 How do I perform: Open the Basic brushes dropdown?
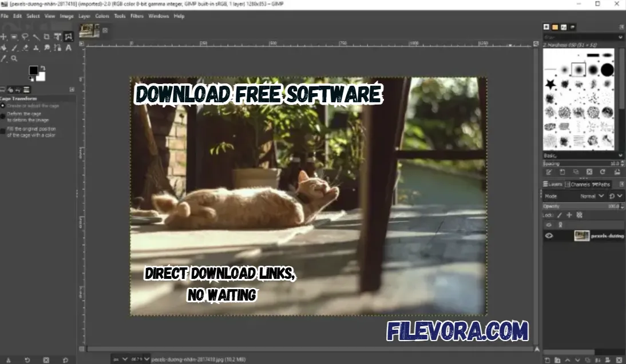pos(581,155)
